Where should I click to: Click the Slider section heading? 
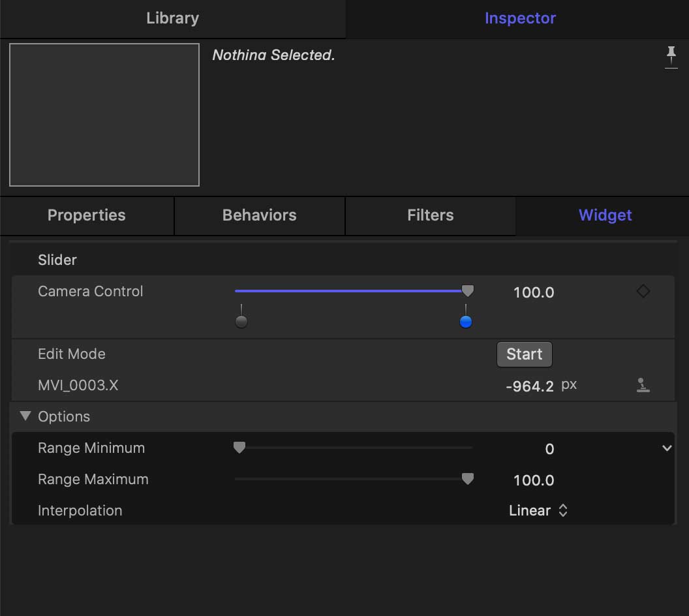pyautogui.click(x=57, y=260)
